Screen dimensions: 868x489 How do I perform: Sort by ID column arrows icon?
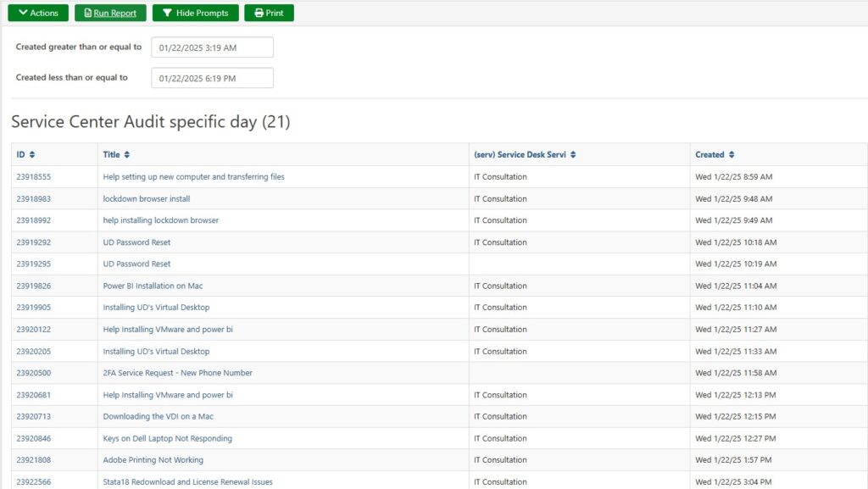coord(32,155)
